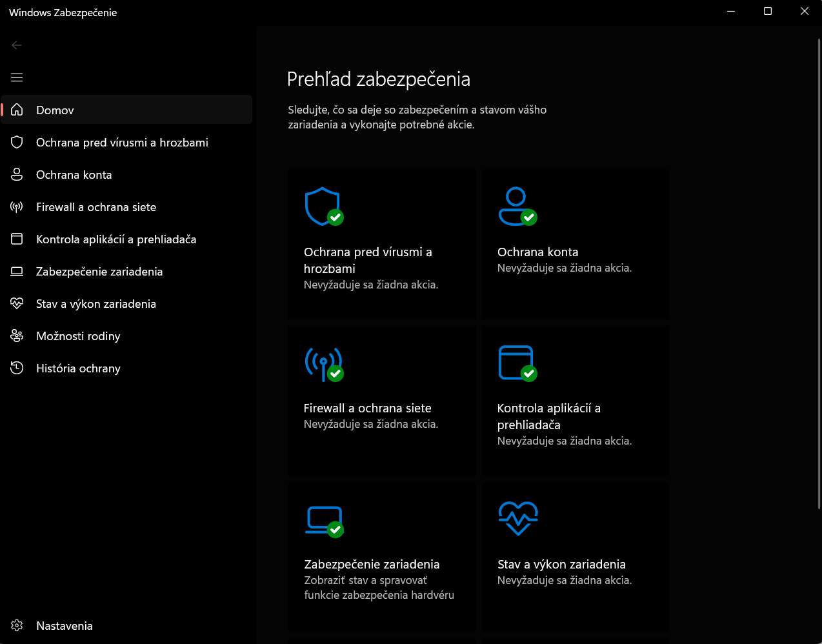Open the Firewall a ochrana siete card title
Viewport: 822px width, 644px height.
coord(367,408)
